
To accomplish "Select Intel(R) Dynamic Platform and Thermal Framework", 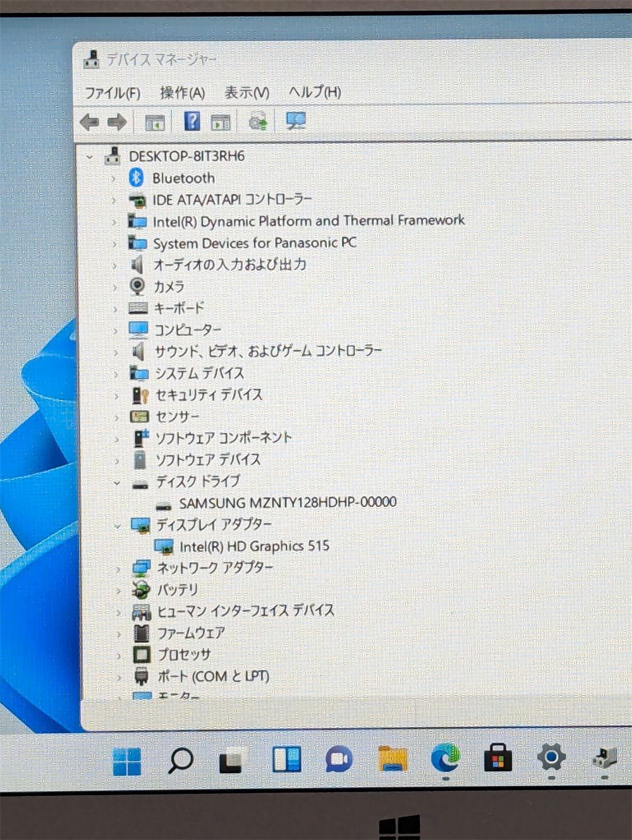I will pyautogui.click(x=308, y=220).
